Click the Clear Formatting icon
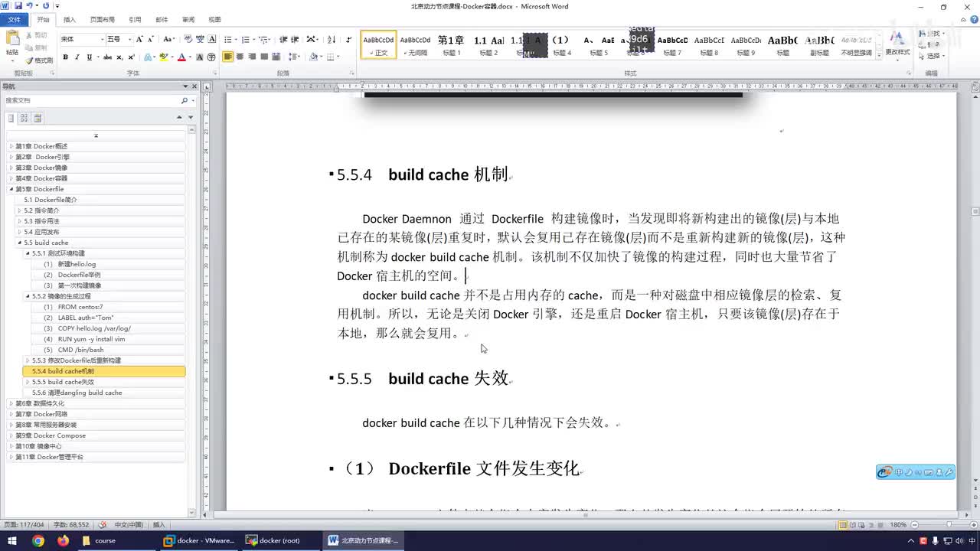Image resolution: width=980 pixels, height=551 pixels. [x=188, y=39]
